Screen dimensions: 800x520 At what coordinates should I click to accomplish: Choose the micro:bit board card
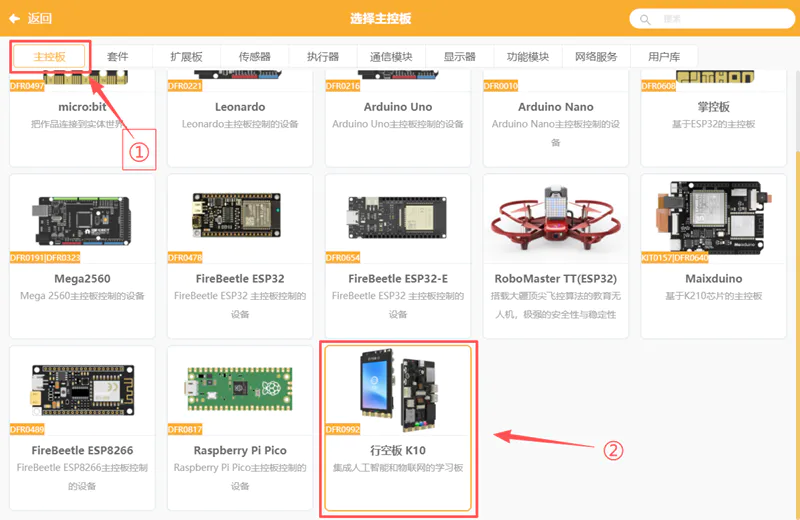coord(82,118)
